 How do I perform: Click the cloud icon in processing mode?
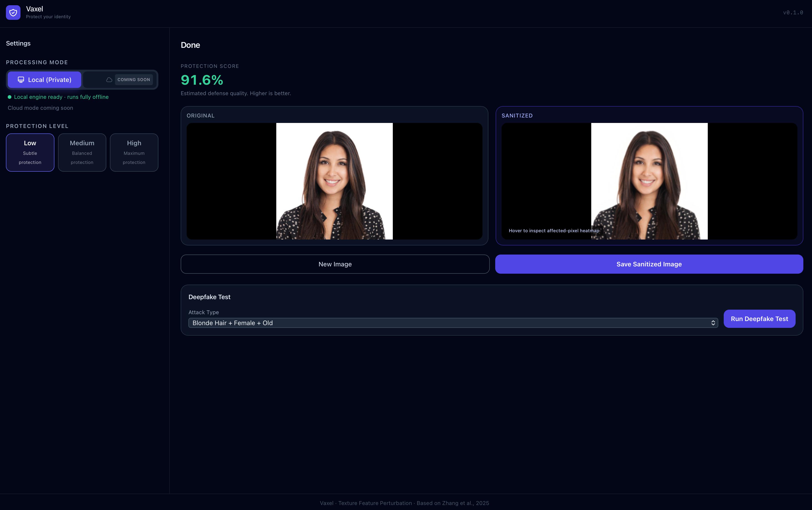(109, 80)
